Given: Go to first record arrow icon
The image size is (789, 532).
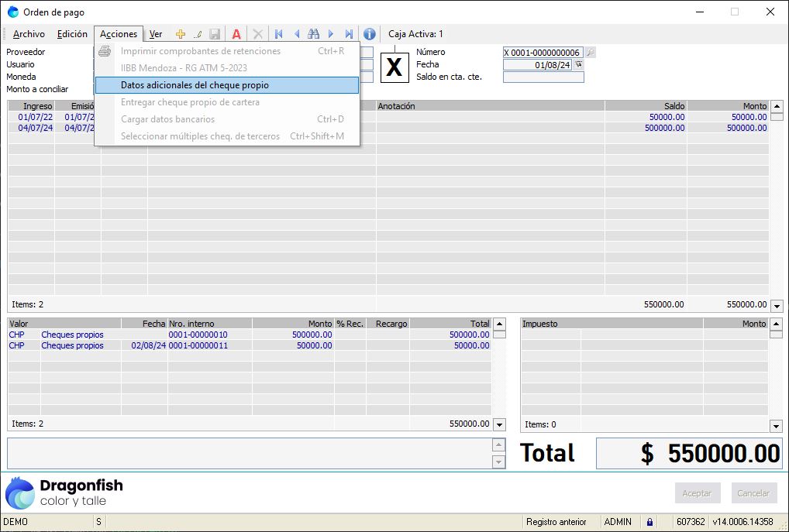Looking at the screenshot, I should [x=279, y=34].
